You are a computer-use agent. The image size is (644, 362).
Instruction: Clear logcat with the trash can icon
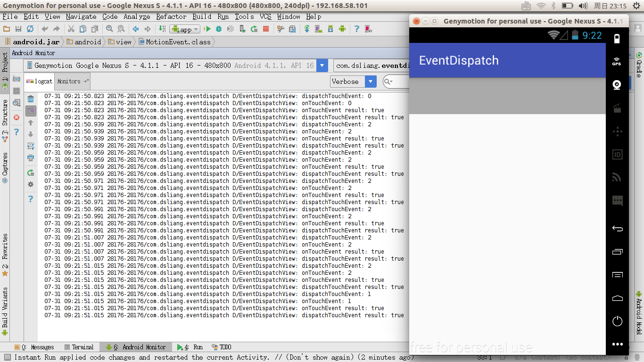pyautogui.click(x=31, y=99)
